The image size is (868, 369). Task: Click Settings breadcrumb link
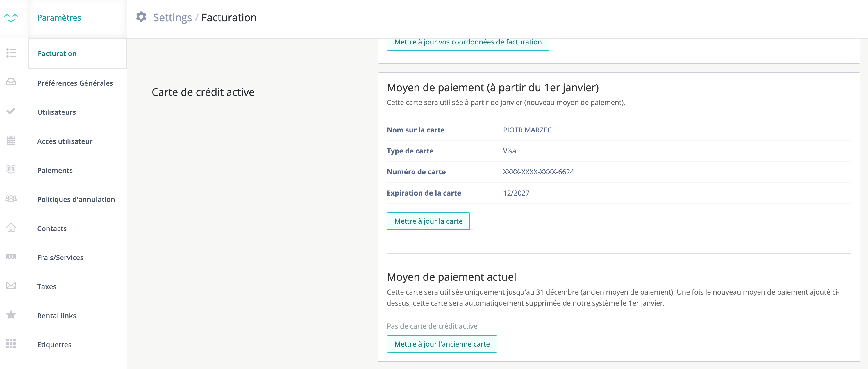coord(172,17)
